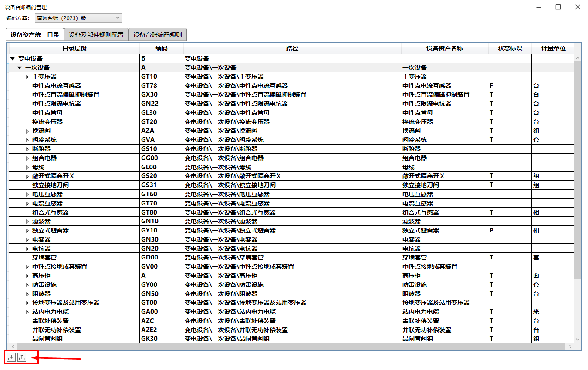
Task: Click the status flag F for 中性点电流互感器
Action: click(510, 86)
